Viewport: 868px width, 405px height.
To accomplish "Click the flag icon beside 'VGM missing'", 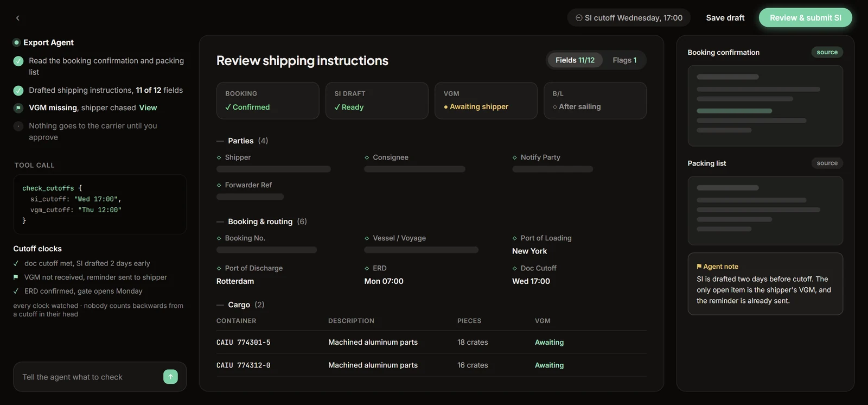I will (18, 107).
